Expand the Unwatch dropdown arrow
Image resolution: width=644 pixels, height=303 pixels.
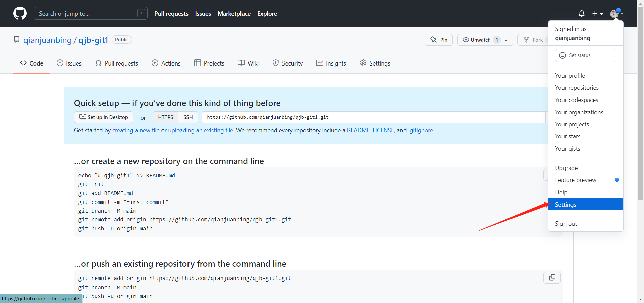[506, 40]
